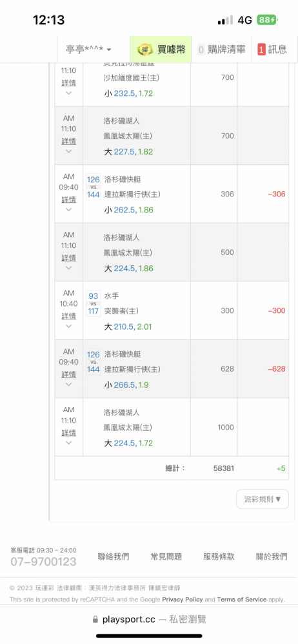Open Google Privacy Policy link
The image size is (298, 644).
click(x=183, y=599)
